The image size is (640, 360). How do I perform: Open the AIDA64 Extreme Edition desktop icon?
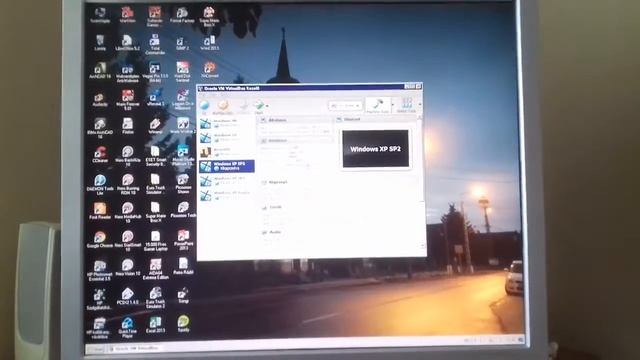pyautogui.click(x=155, y=269)
